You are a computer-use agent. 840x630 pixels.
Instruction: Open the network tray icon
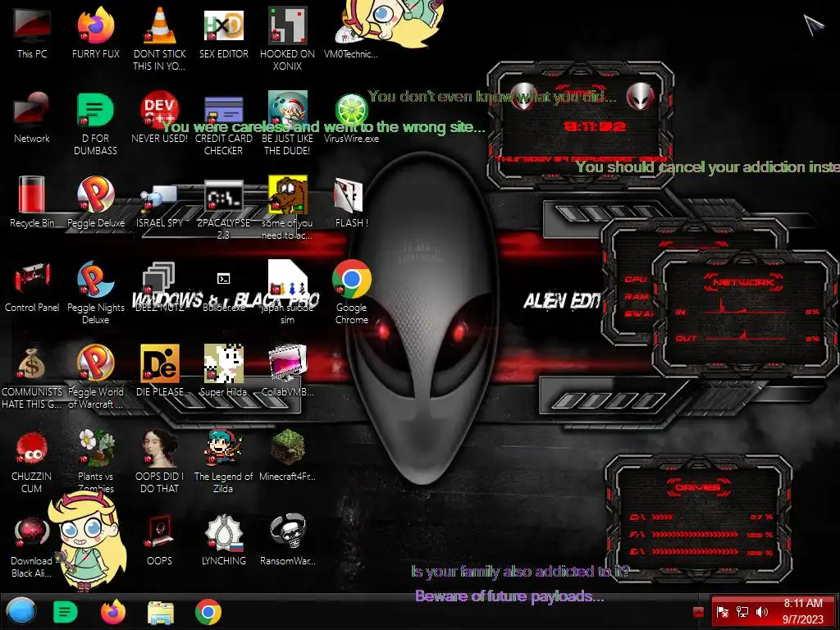coord(742,612)
